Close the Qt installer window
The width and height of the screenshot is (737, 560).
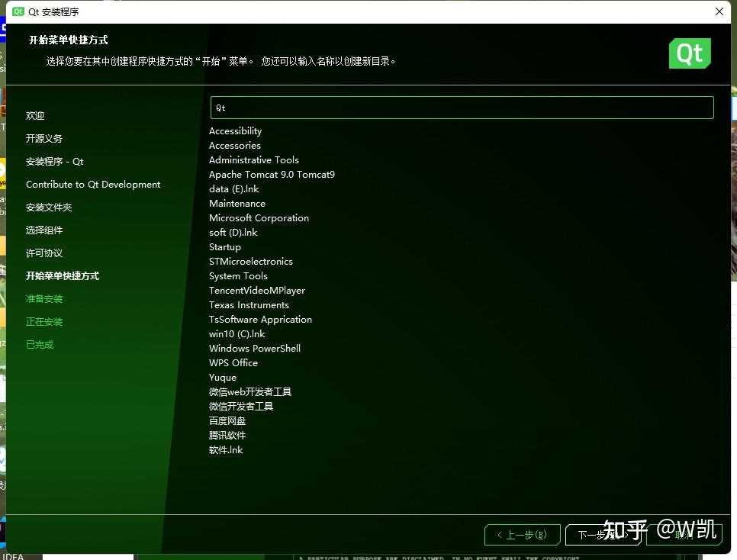click(x=719, y=11)
